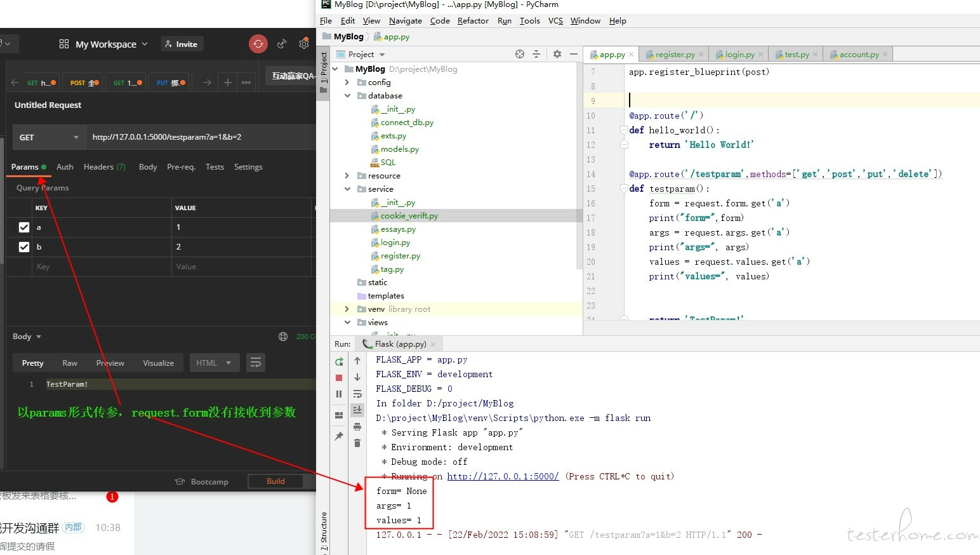Select cookie_verift.py in the project tree
This screenshot has height=555, width=980.
[x=409, y=216]
